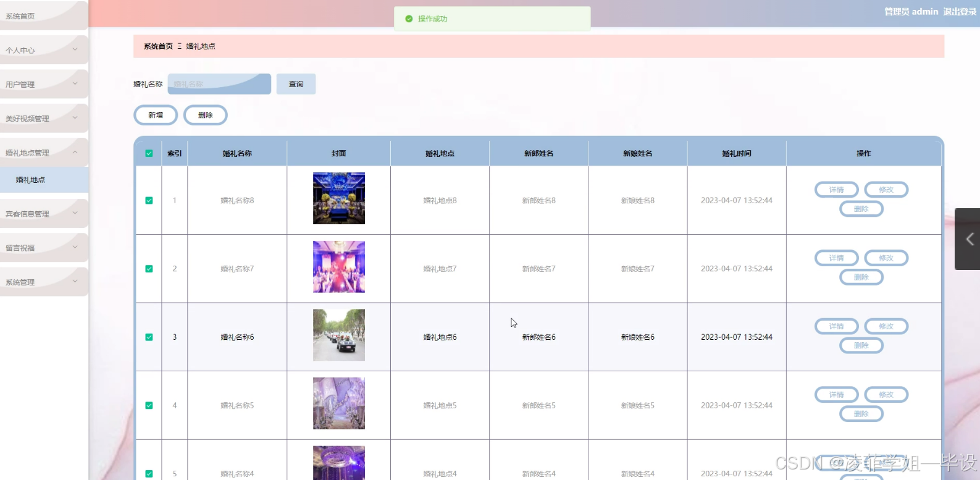Screen dimensions: 980x480
Task: Click the 婚礼名称 column header
Action: (x=237, y=153)
